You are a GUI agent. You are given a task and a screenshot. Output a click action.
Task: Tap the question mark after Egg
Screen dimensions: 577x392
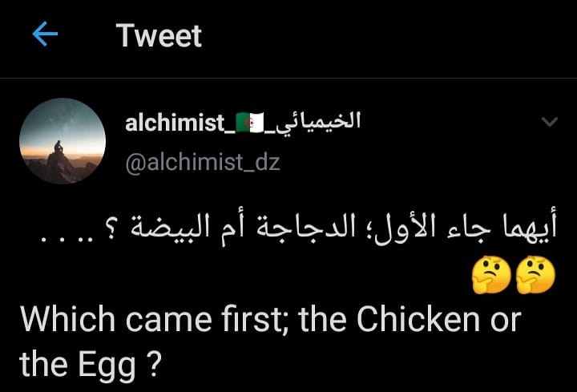[x=155, y=362]
